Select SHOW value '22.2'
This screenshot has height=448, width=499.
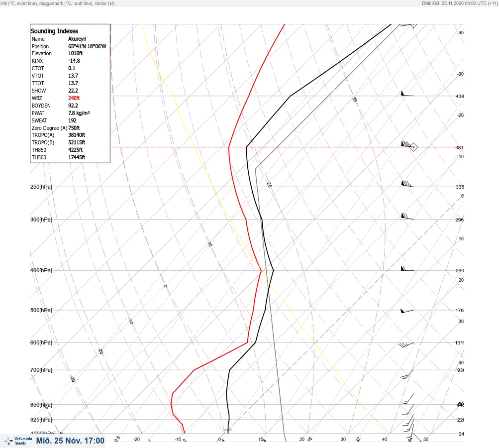pos(73,91)
